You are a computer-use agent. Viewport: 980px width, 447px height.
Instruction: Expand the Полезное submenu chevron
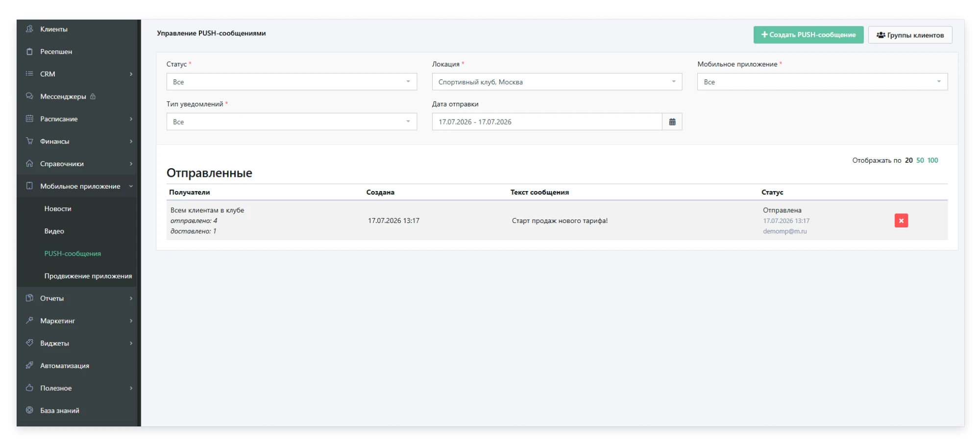[x=131, y=388]
